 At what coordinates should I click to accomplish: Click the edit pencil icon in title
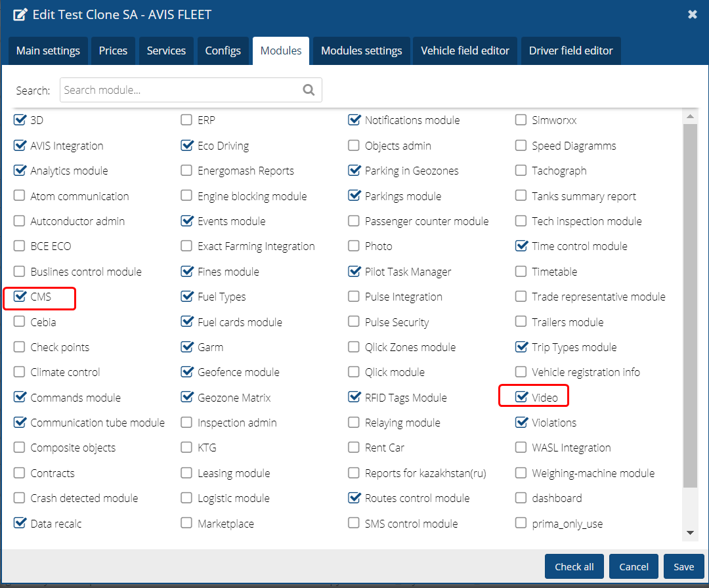point(20,14)
